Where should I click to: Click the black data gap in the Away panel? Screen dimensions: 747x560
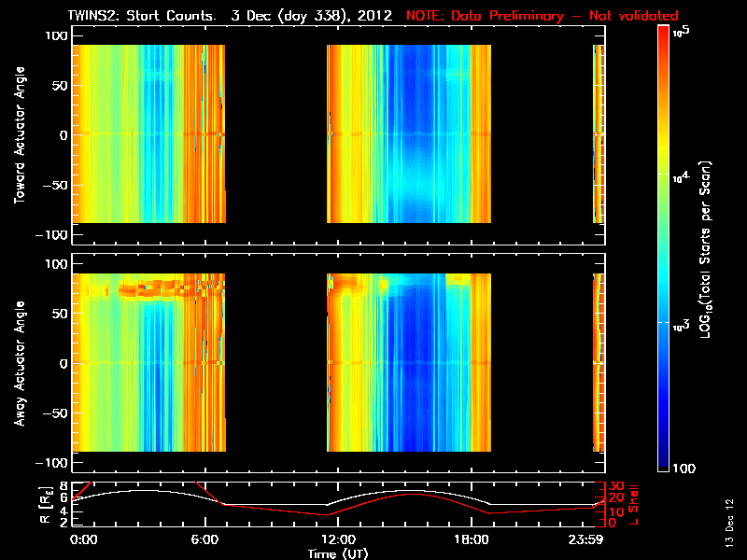pos(275,363)
